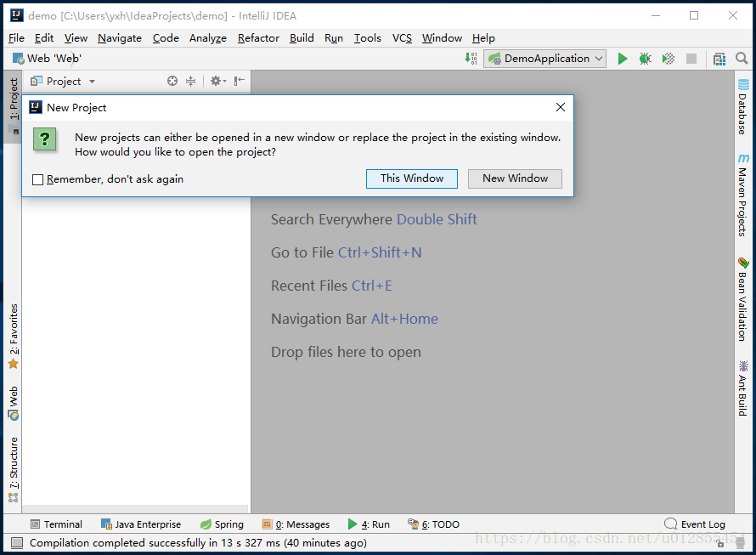This screenshot has height=555, width=756.
Task: Click the green question mark dialog icon
Action: click(45, 139)
